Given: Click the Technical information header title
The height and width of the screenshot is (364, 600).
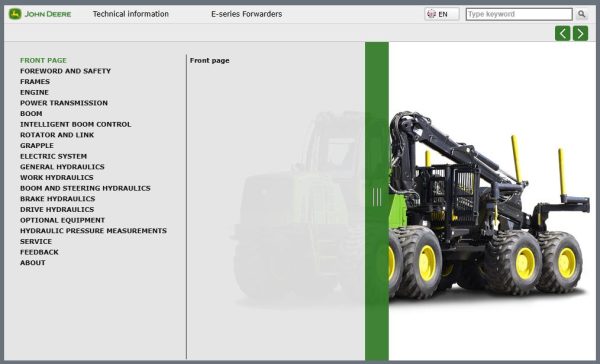Looking at the screenshot, I should click(131, 14).
